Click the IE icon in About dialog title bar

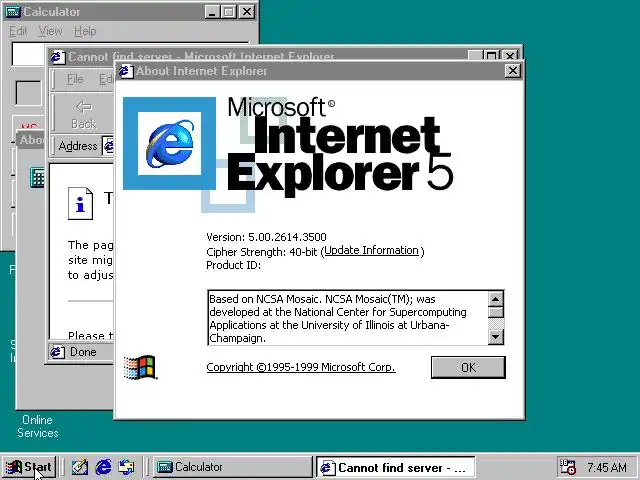(x=125, y=71)
